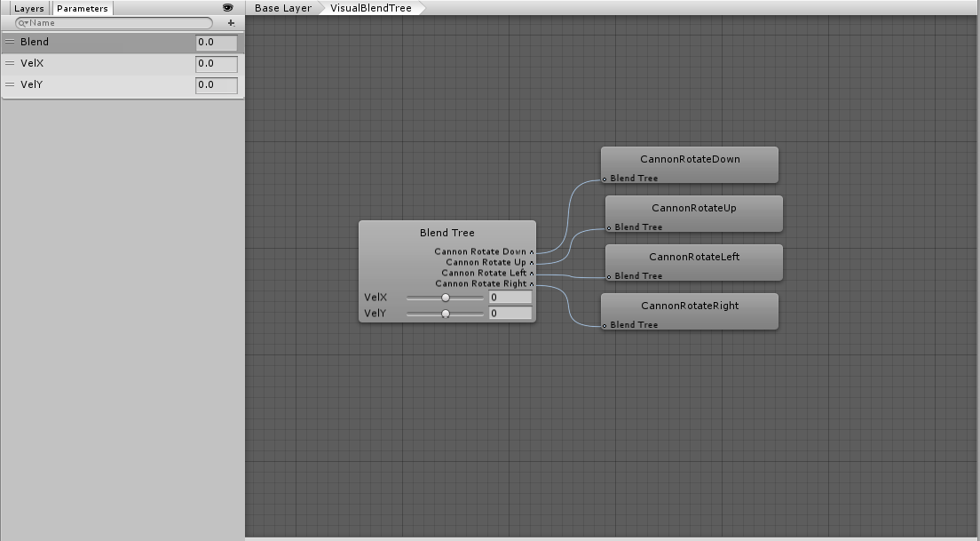Click the Cannon Rotate Left output pin
980x541 pixels.
tap(532, 273)
